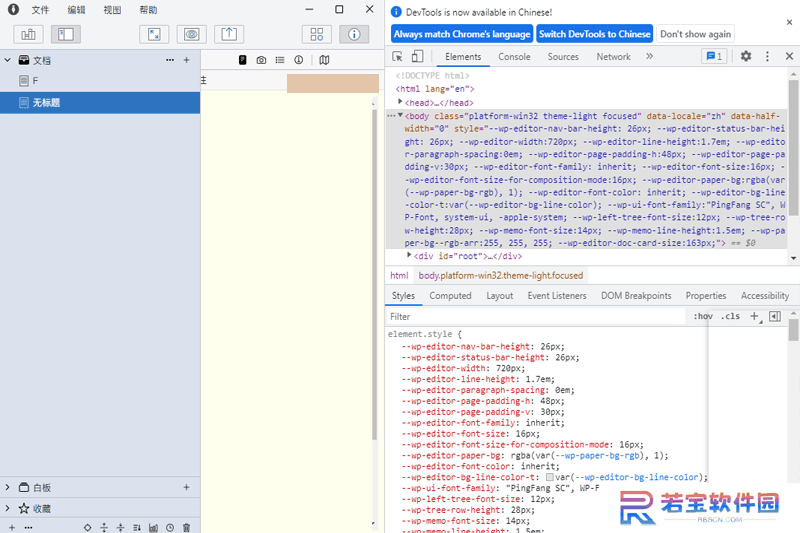This screenshot has height=533, width=800.
Task: Open the trash bin icon at bottom
Action: [x=186, y=528]
